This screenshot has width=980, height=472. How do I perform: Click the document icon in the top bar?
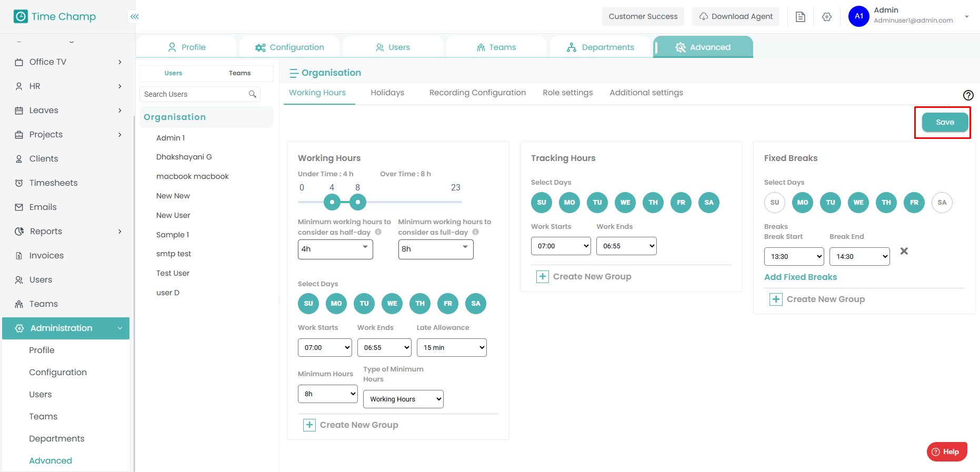(x=800, y=17)
